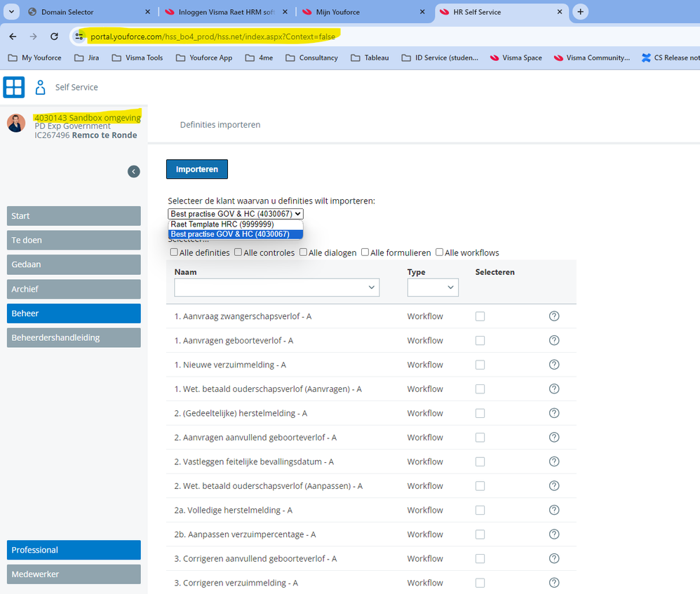Open the Youforce app grid icon

[x=14, y=87]
